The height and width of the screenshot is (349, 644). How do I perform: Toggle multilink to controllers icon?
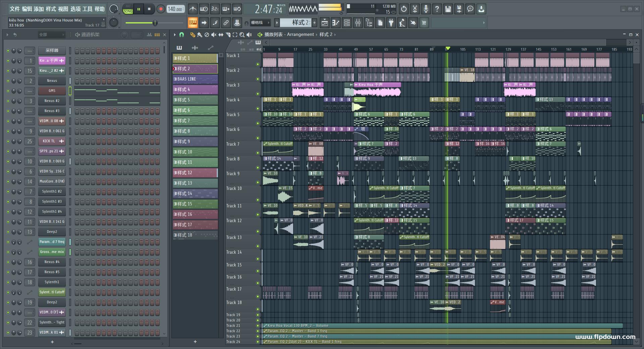pos(226,23)
